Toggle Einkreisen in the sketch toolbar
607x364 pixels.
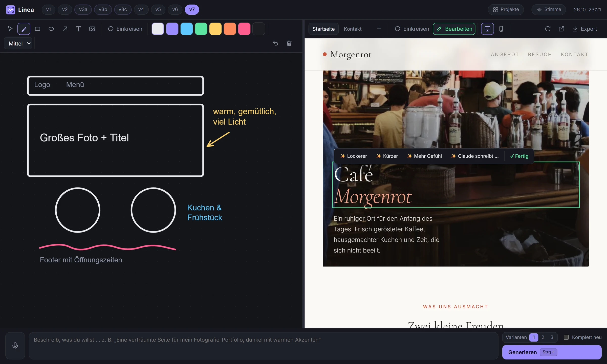click(125, 29)
